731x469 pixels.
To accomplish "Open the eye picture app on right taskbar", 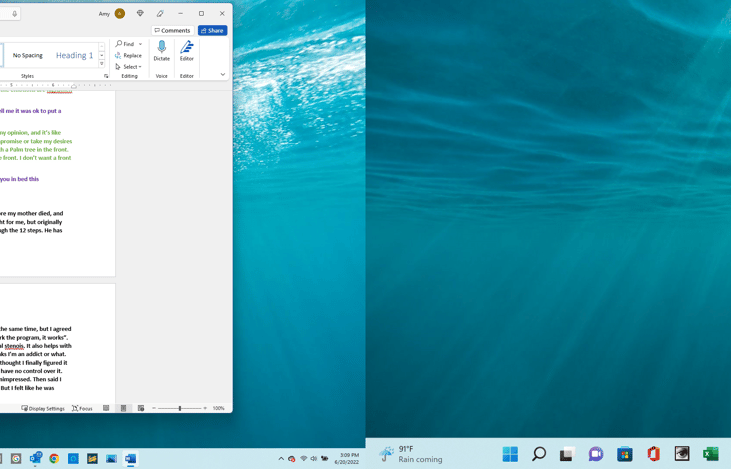I will point(682,453).
